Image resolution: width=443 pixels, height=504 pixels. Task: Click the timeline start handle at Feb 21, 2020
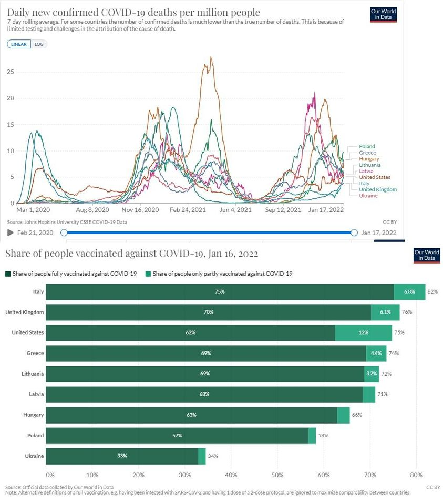(x=64, y=233)
